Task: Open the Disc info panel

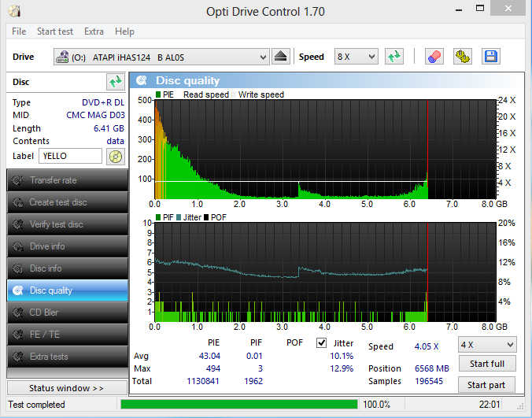Action: (68, 268)
